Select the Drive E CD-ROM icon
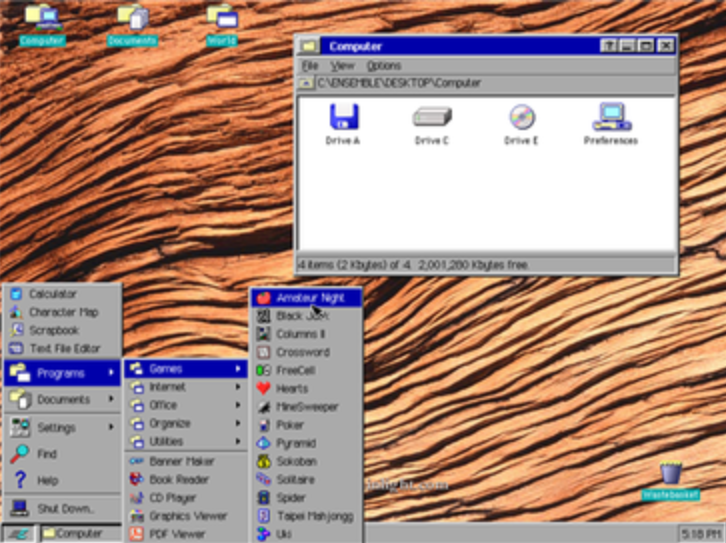 coord(522,117)
